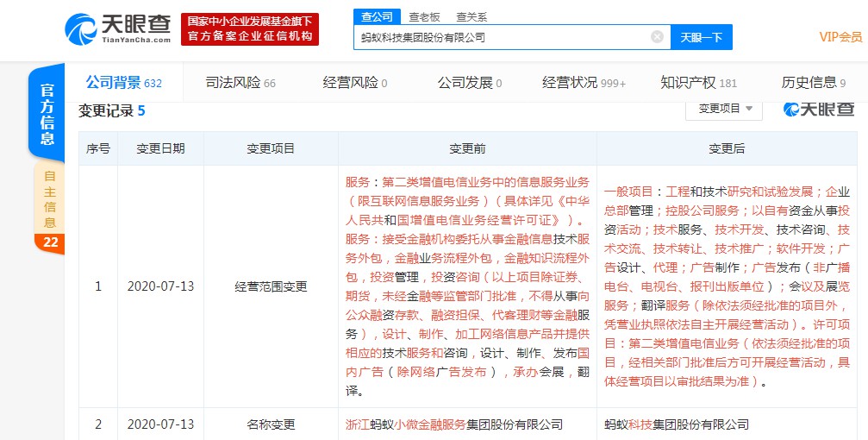Select the 公司背景 632 tab
The width and height of the screenshot is (868, 440).
point(123,83)
